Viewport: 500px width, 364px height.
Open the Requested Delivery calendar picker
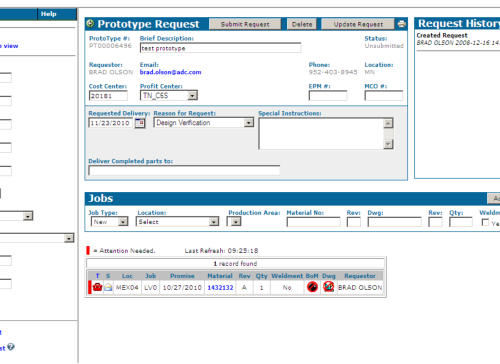140,123
